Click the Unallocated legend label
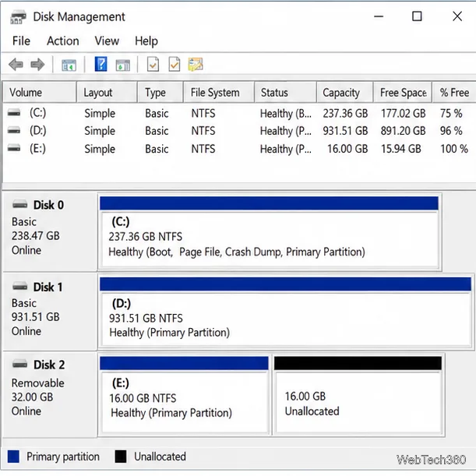The height and width of the screenshot is (476, 476). coord(160,457)
